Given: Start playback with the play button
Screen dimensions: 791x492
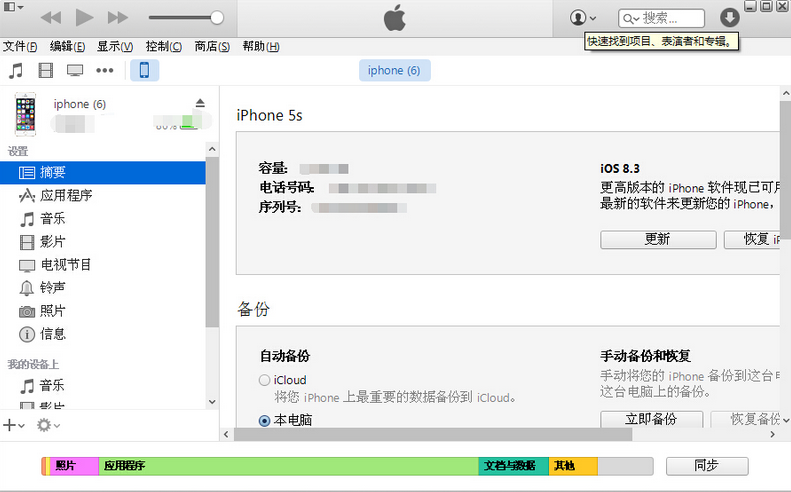Looking at the screenshot, I should click(84, 18).
